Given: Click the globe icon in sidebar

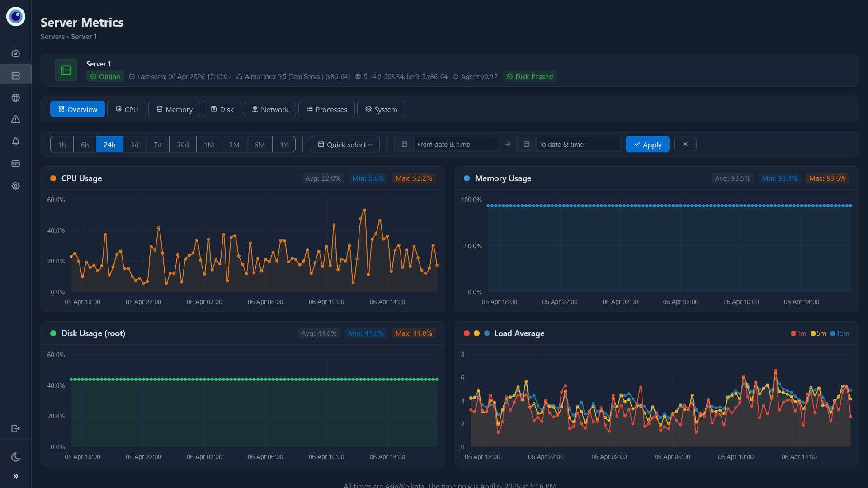Looking at the screenshot, I should coord(16,98).
